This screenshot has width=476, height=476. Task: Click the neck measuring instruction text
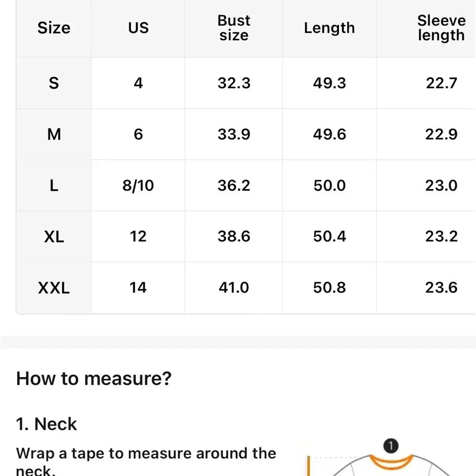coord(146,461)
